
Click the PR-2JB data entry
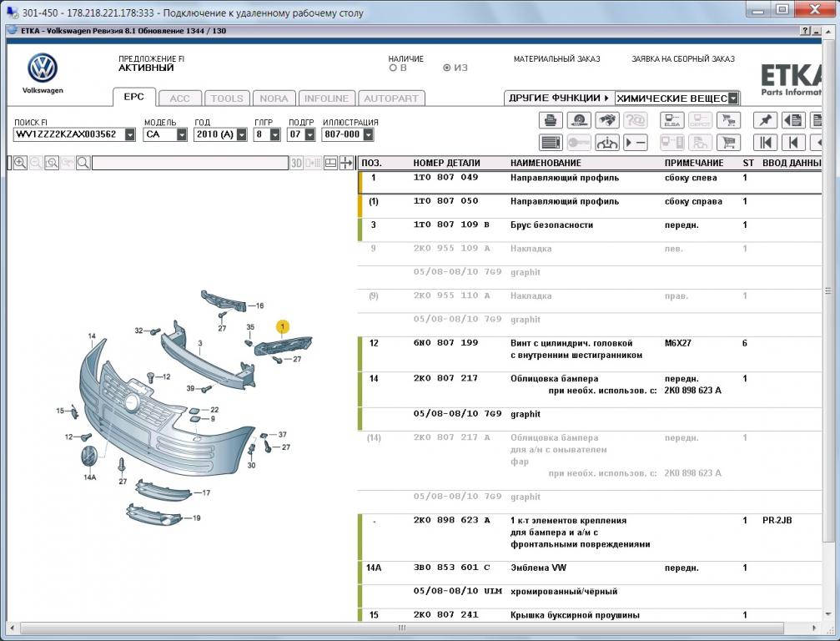tap(777, 521)
